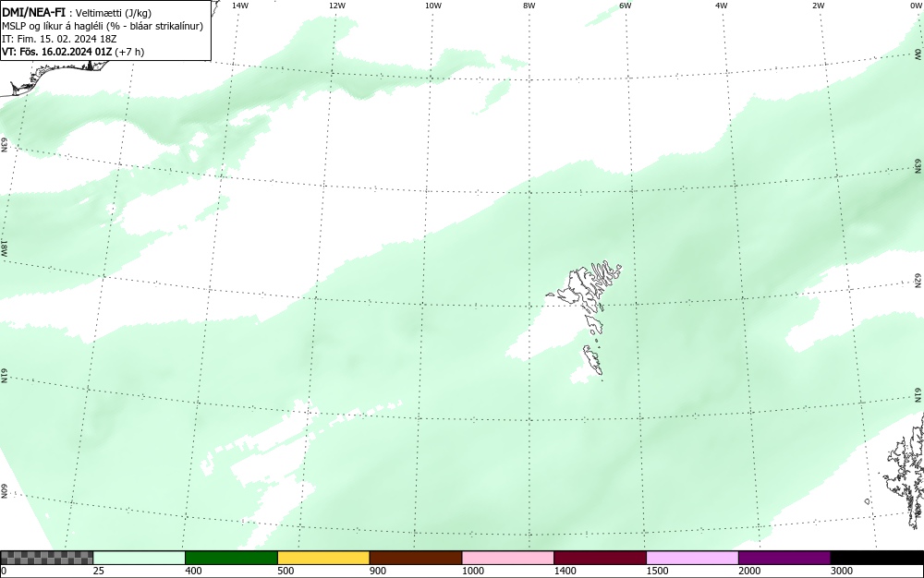Screen dimensions: 924x578
Task: Click the dark green 400–500 legend swatch
Action: (231, 558)
